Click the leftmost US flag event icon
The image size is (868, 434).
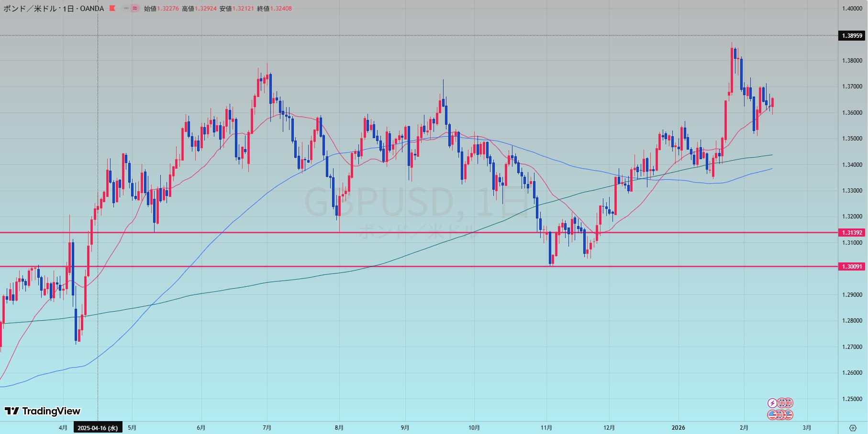click(x=772, y=414)
